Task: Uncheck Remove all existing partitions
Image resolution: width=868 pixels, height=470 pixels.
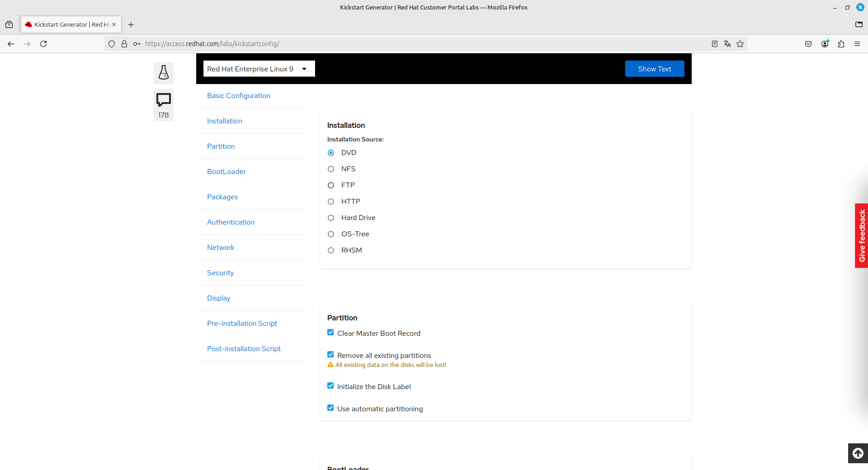Action: point(330,355)
